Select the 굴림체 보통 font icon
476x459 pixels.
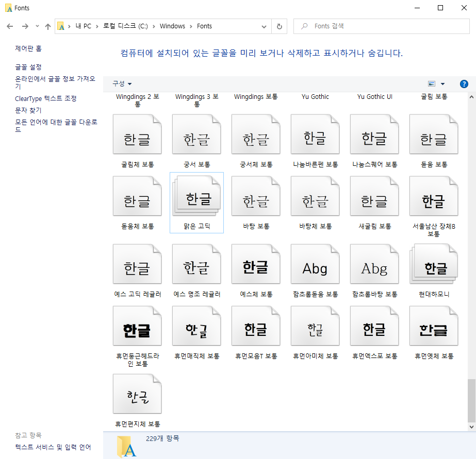[137, 134]
